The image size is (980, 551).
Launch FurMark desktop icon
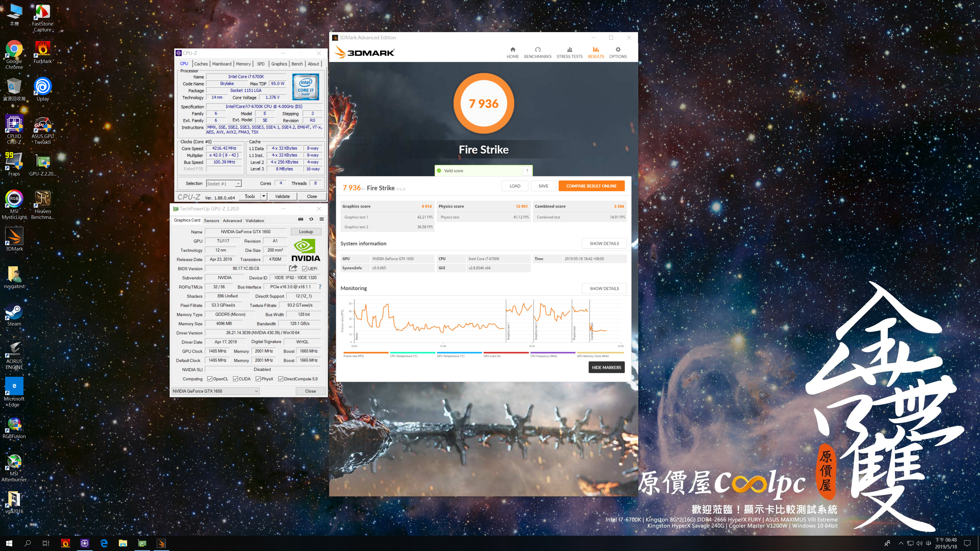(43, 52)
